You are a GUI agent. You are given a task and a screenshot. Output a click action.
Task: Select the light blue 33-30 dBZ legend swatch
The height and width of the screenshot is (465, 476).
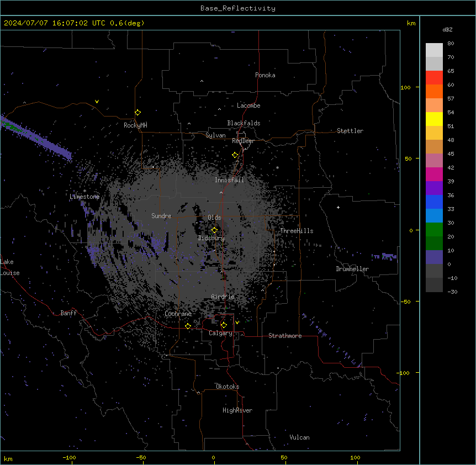coord(434,216)
